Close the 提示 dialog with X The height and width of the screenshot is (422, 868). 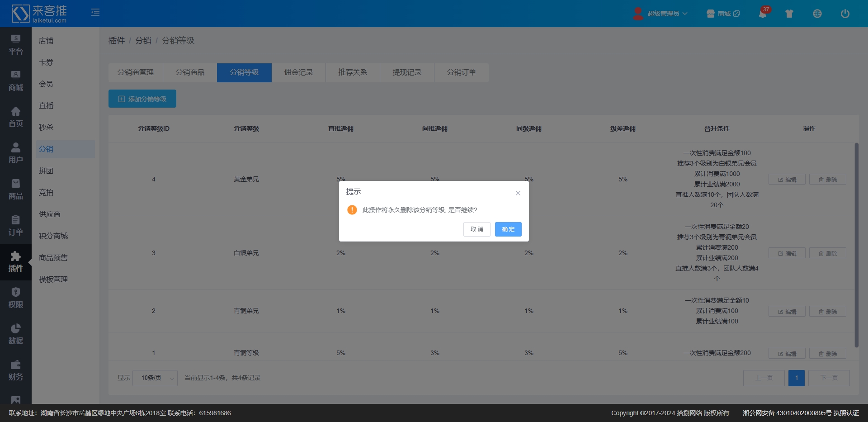click(x=518, y=193)
